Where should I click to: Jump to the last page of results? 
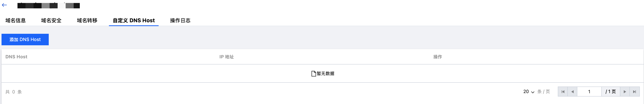click(x=634, y=92)
